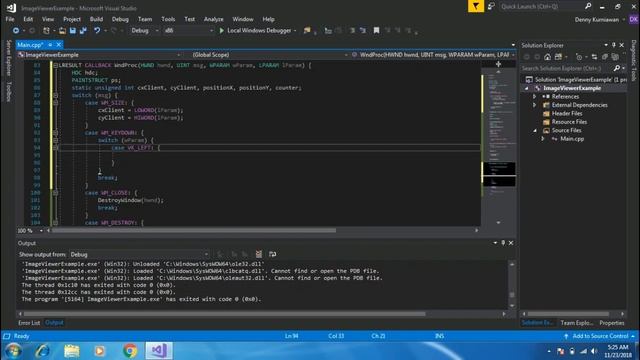Click the editor horizontal scrollbar thumb
Screen dimensions: 640x360
click(x=194, y=231)
